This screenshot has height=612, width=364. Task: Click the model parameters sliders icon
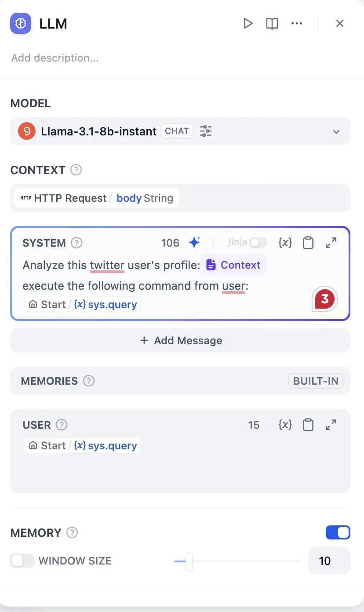pos(206,131)
